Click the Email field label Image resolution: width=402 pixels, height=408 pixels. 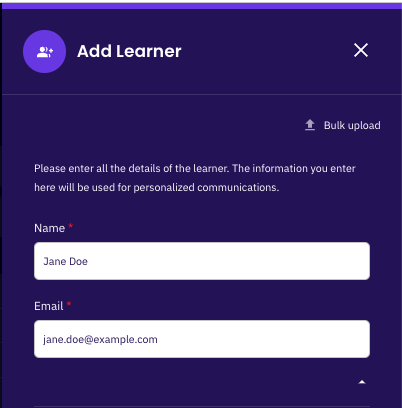click(x=49, y=306)
